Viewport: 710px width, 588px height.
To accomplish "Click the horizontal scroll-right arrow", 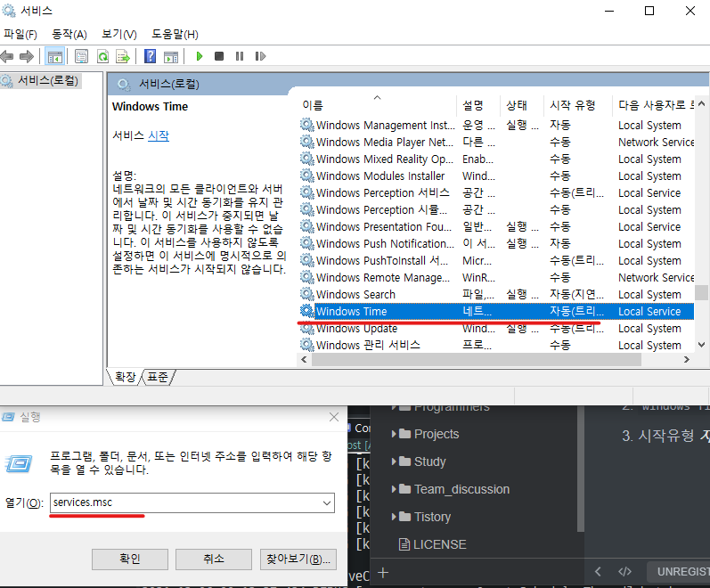I will 687,359.
